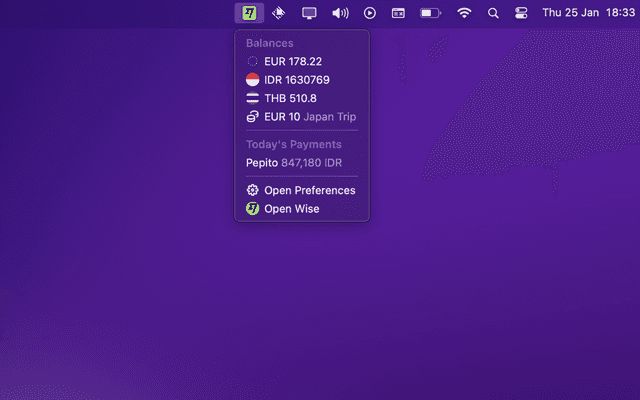
Task: Click the Indonesian flag icon
Action: pyautogui.click(x=252, y=80)
